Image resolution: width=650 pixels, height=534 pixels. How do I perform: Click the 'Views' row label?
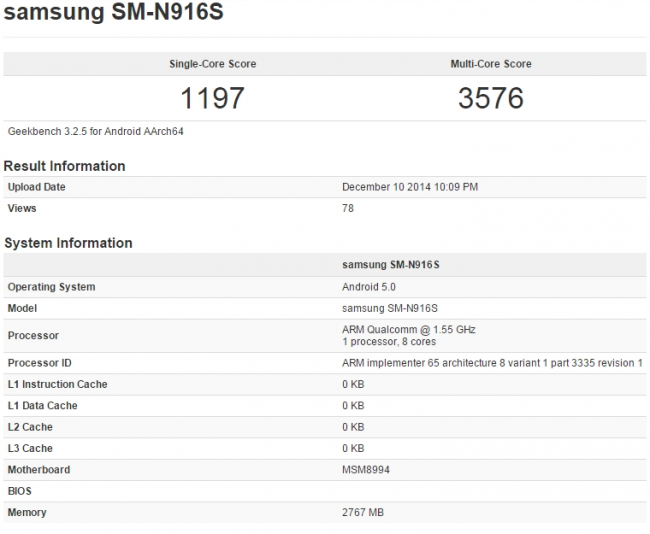[22, 208]
